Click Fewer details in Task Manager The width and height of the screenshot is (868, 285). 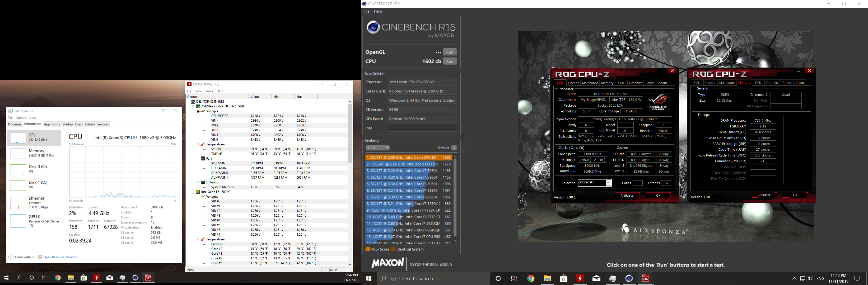click(x=25, y=257)
